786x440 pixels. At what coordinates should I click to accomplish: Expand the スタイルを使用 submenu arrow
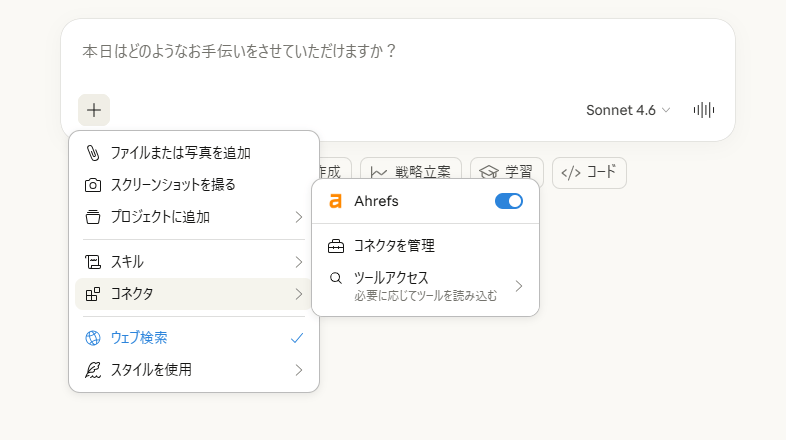[299, 370]
